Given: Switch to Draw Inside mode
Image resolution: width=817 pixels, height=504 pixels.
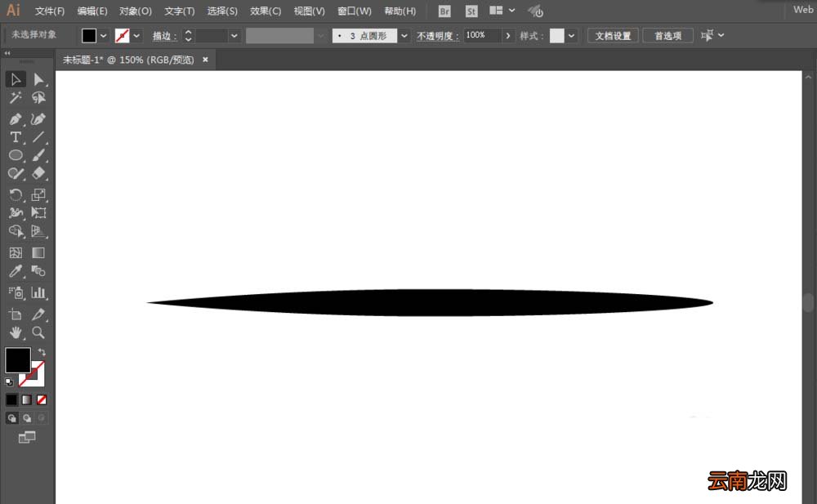Looking at the screenshot, I should coord(42,418).
